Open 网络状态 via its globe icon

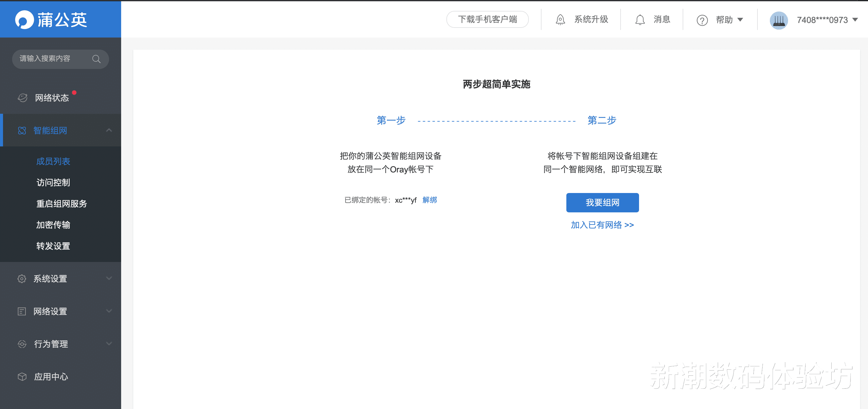(x=22, y=97)
